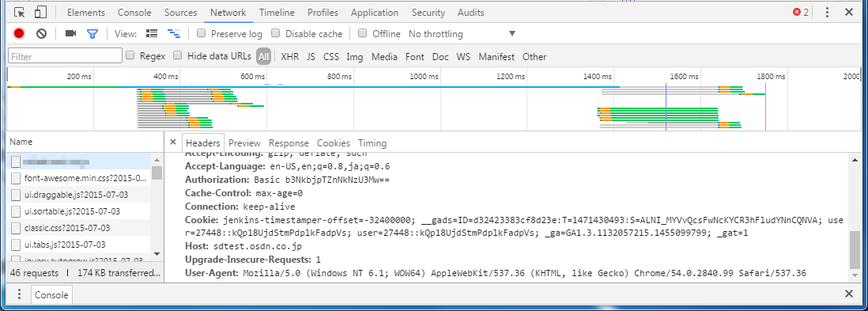
Task: Close the console drawer
Action: pyautogui.click(x=849, y=294)
